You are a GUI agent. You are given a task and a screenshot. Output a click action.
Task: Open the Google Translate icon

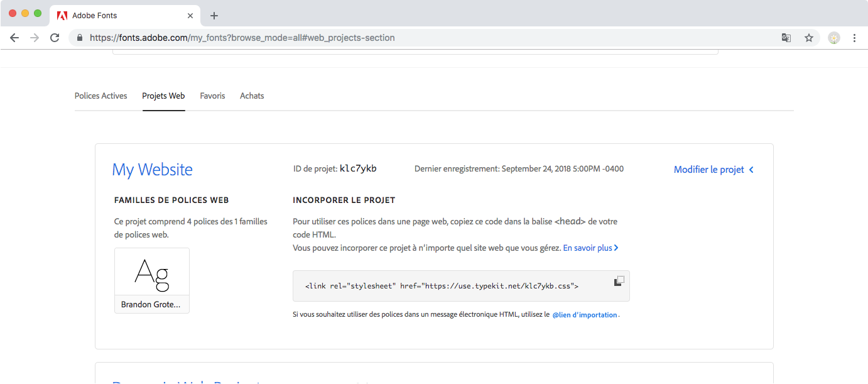(786, 38)
